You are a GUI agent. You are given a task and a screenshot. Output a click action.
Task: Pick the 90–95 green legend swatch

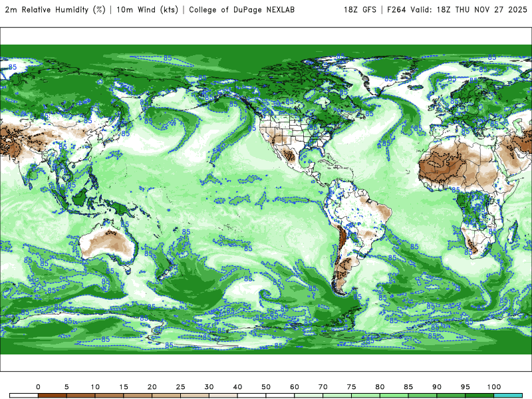452,396
